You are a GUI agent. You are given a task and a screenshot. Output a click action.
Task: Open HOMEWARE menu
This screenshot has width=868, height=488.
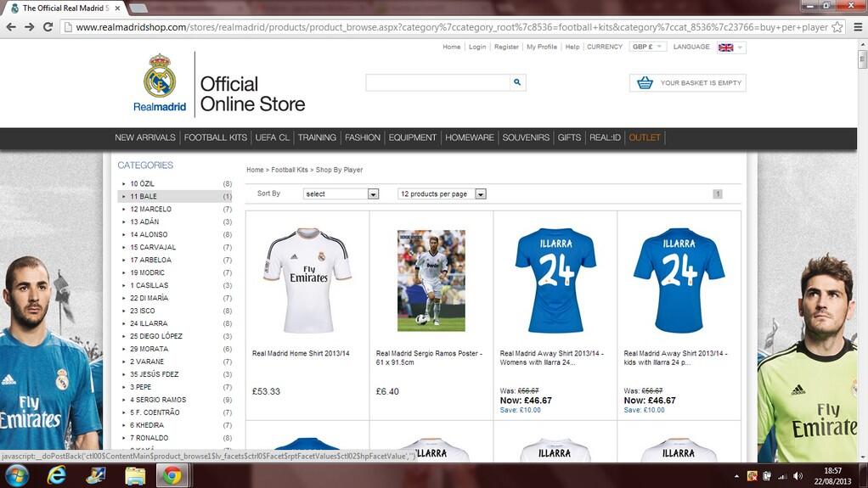click(x=470, y=137)
